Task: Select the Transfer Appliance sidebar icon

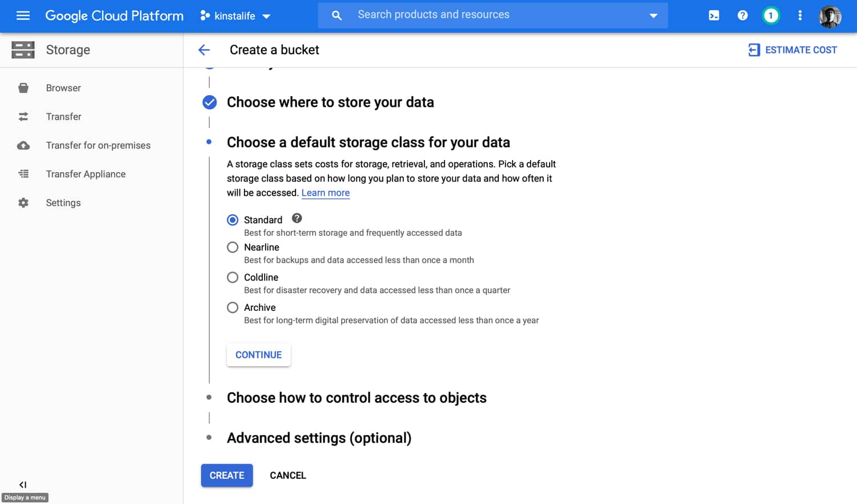Action: tap(23, 174)
